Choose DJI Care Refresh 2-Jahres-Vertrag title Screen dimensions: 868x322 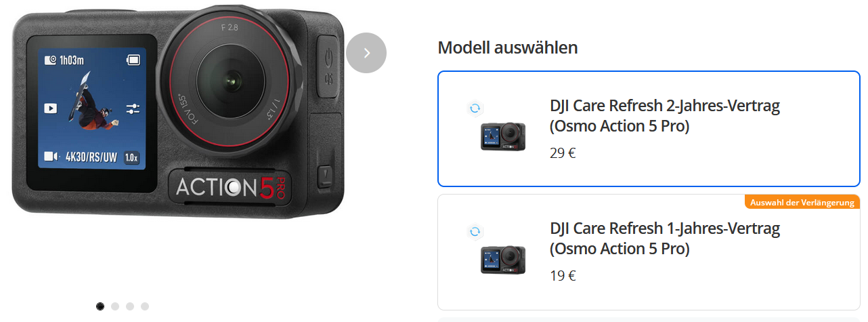[665, 116]
